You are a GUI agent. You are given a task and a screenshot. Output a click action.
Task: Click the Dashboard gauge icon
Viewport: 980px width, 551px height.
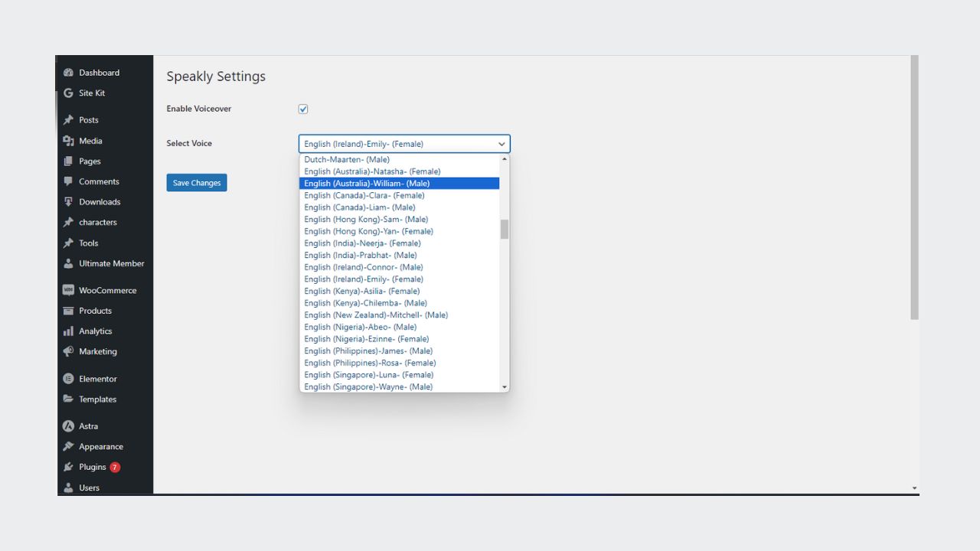[x=68, y=73]
